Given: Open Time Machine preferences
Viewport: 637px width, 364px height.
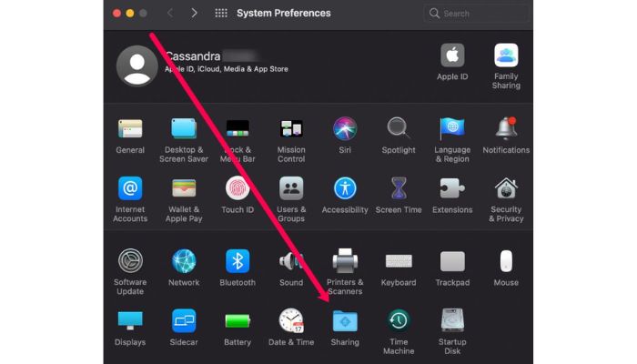Looking at the screenshot, I should [399, 320].
